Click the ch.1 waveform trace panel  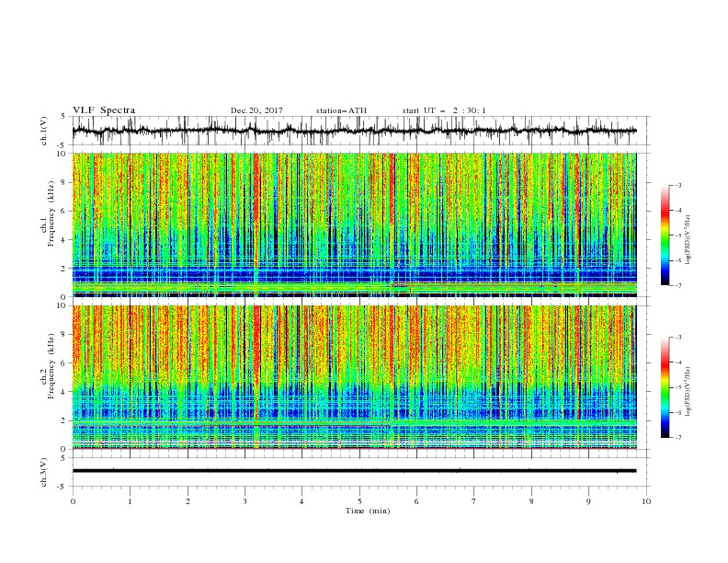coord(361,131)
